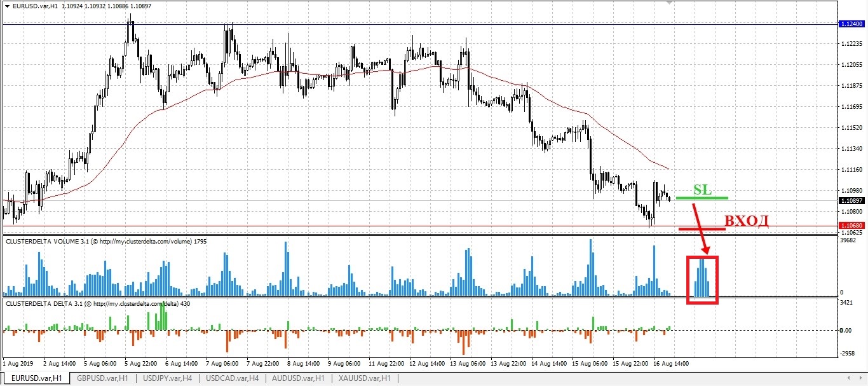The height and width of the screenshot is (386, 868).
Task: Click the small triangle before the EURUSD.var chart title
Action: (6, 5)
